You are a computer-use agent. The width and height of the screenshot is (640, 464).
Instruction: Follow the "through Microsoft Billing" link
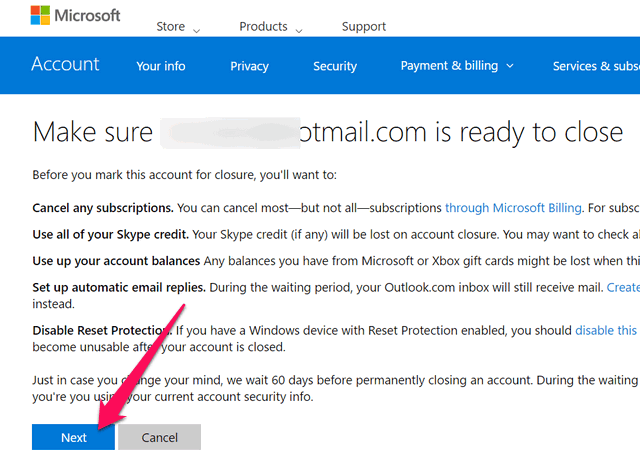[x=513, y=208]
